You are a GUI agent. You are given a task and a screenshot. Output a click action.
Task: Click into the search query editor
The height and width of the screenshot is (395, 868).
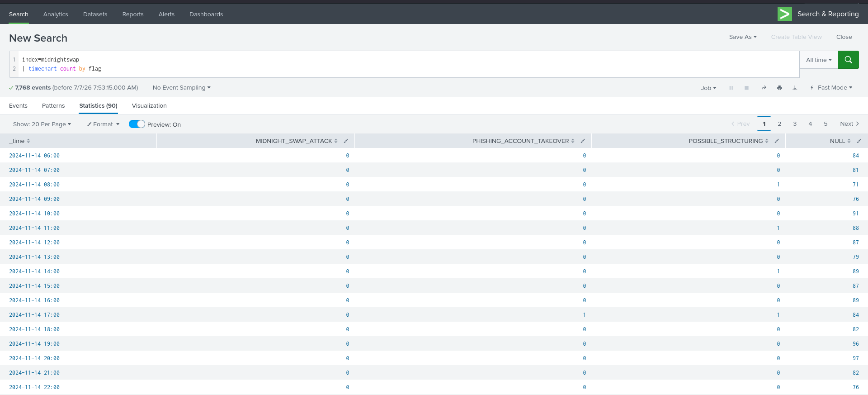click(x=407, y=64)
